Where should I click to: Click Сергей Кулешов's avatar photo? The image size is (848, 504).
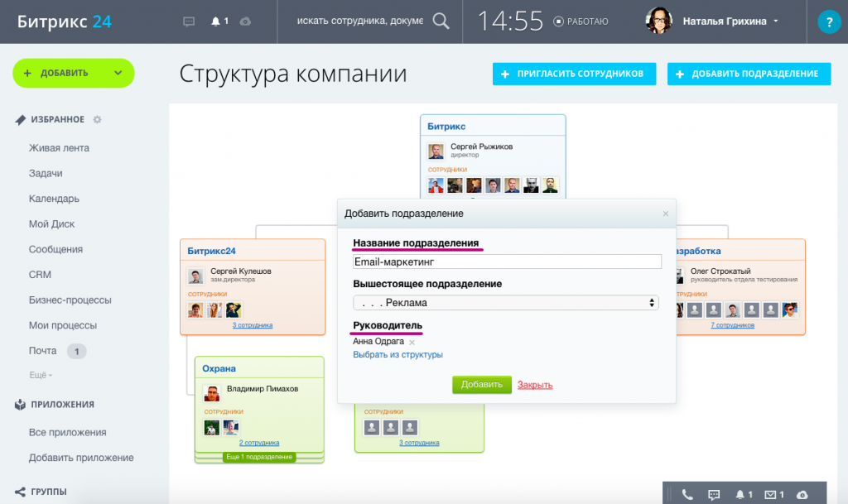(x=195, y=276)
